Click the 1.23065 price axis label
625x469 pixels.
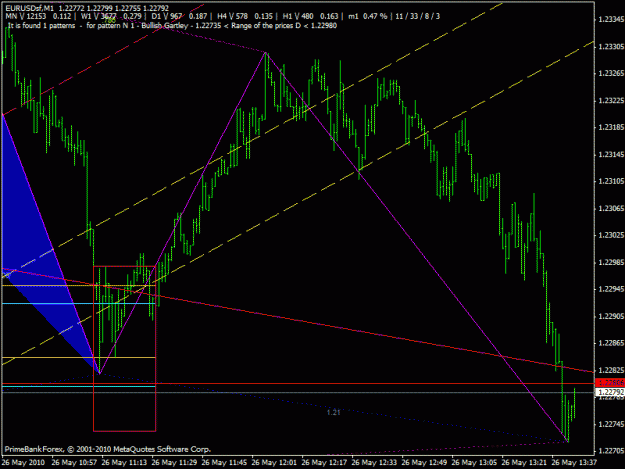coord(611,208)
